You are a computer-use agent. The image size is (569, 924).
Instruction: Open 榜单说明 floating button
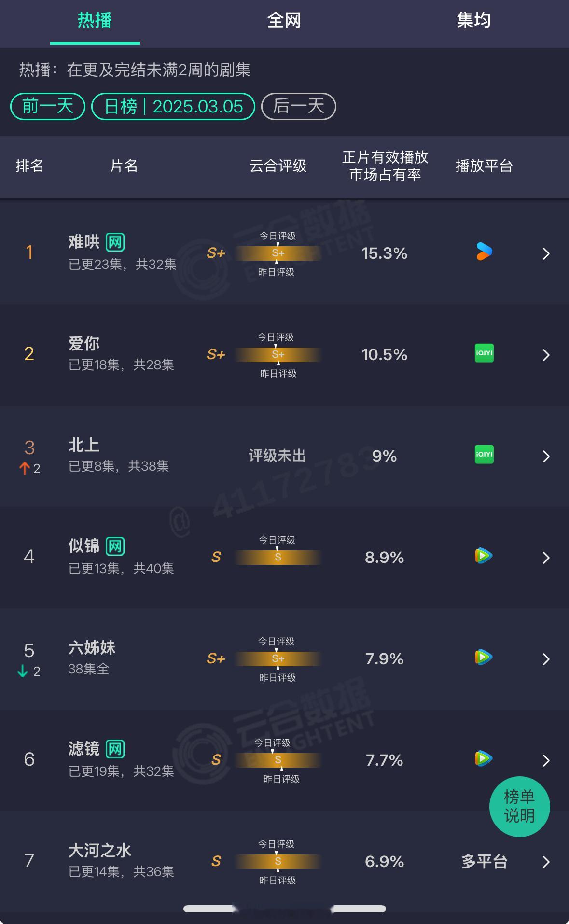coord(519,806)
